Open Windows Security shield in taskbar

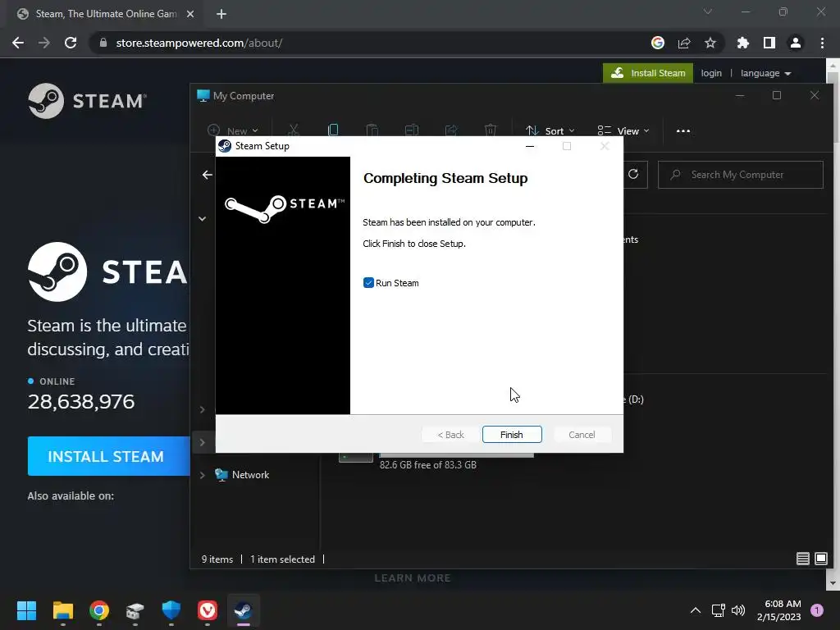tap(171, 610)
